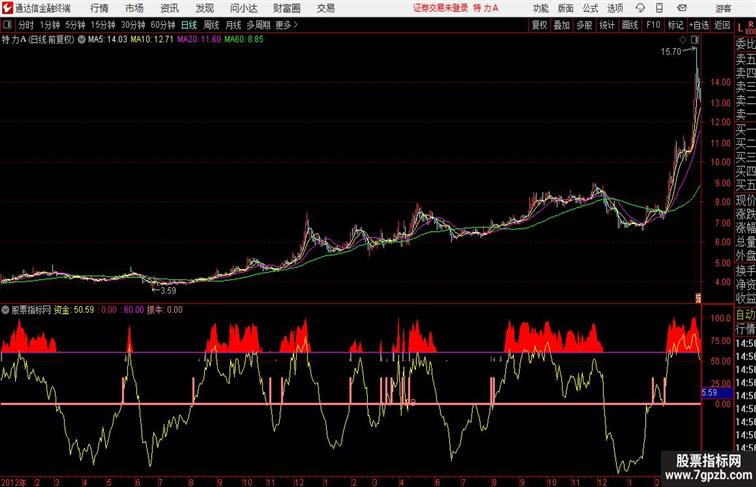Click the 返回 back button
The width and height of the screenshot is (756, 487).
click(x=722, y=25)
